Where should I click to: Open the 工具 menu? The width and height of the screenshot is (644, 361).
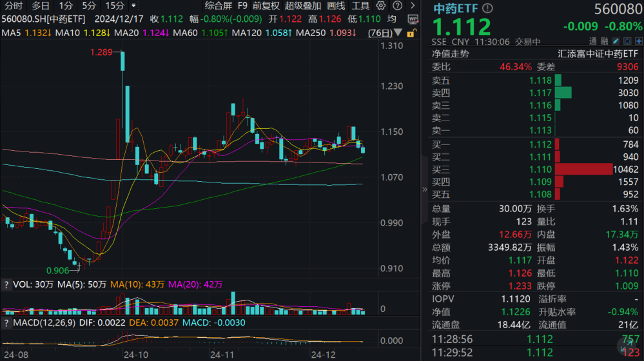[x=360, y=6]
